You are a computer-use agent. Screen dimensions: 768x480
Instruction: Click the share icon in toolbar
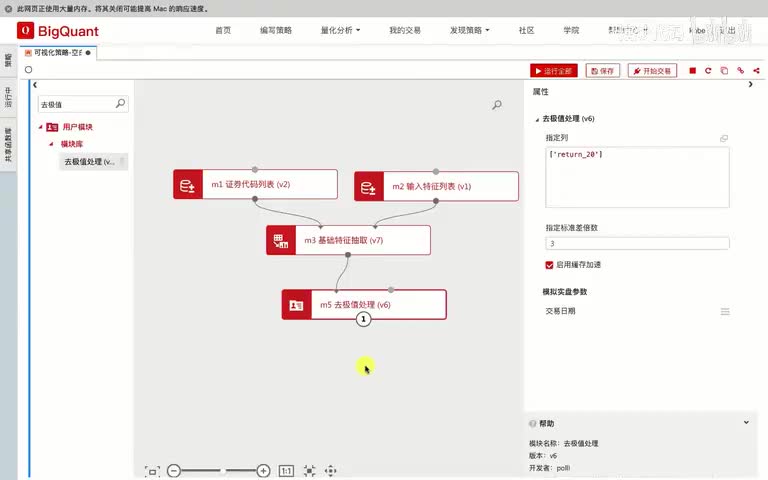click(756, 71)
